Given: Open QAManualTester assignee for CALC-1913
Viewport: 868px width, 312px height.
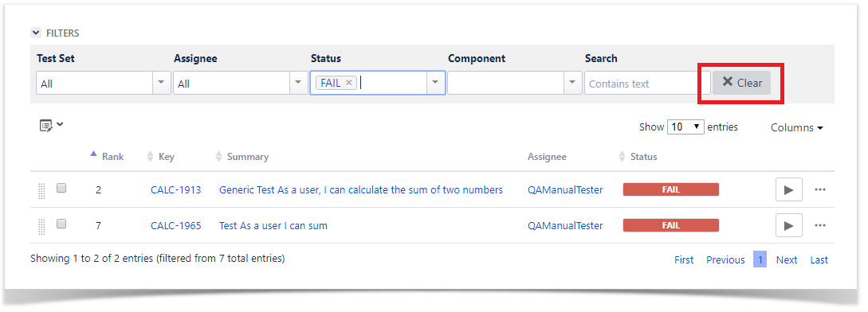Looking at the screenshot, I should 565,189.
